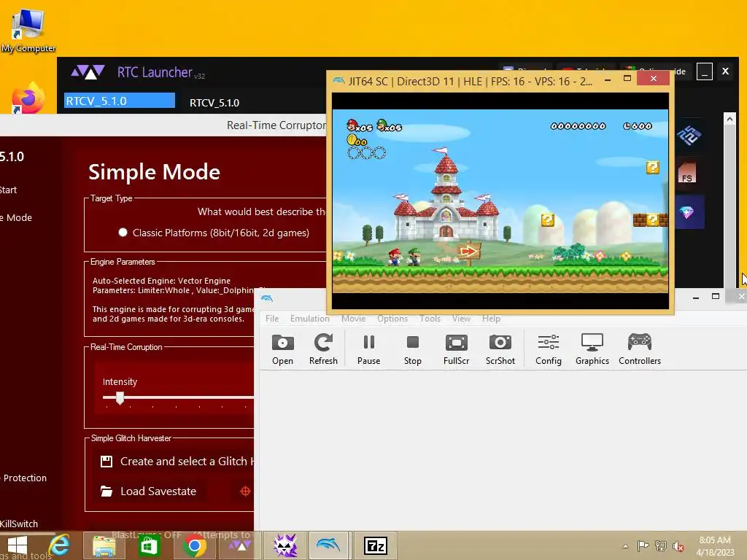The image size is (747, 560).
Task: Take a screenshot with the ScrShot icon
Action: tap(500, 349)
